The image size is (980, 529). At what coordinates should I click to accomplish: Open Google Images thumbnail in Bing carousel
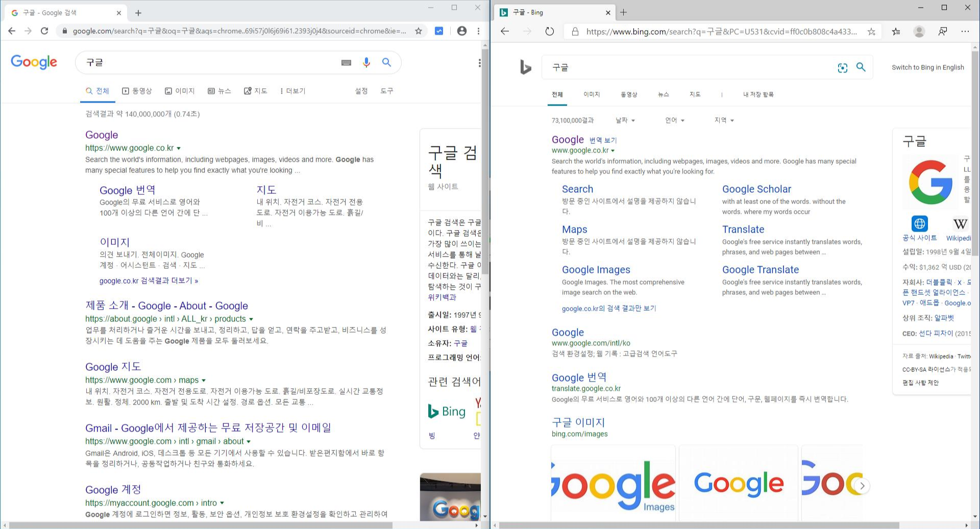tap(613, 484)
